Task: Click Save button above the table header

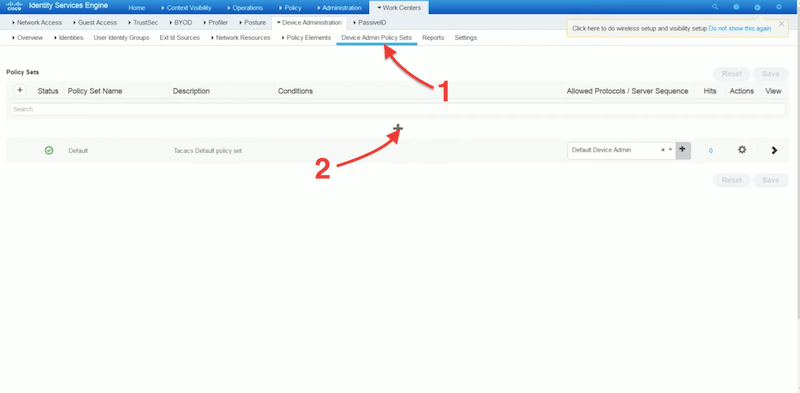Action: point(770,74)
